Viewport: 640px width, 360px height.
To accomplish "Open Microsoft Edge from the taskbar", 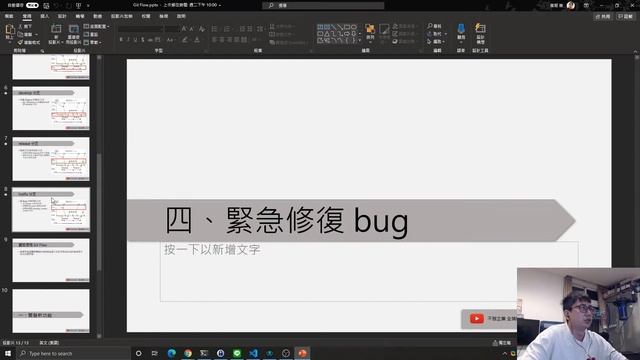I will coord(171,353).
